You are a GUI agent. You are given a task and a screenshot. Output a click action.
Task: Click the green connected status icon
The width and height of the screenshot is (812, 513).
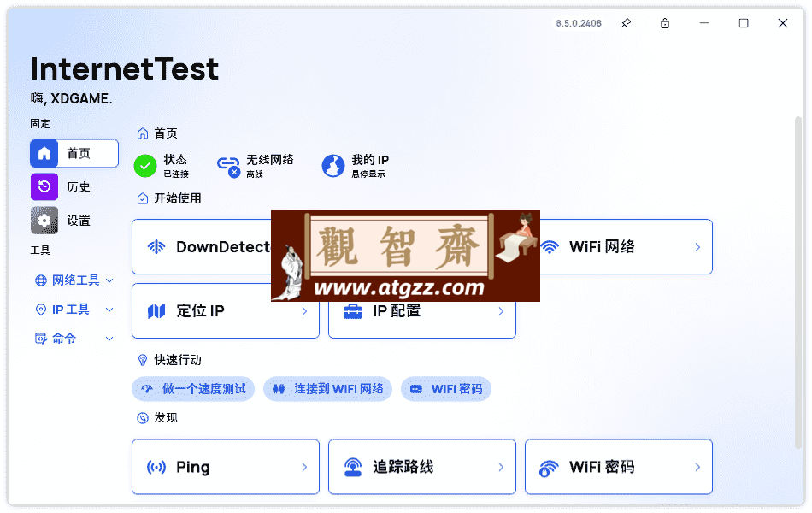145,166
